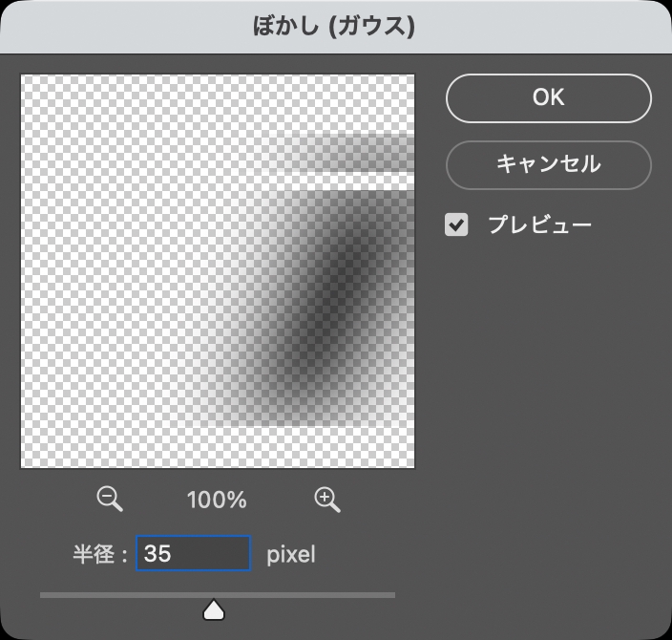672x640 pixels.
Task: Click the zoom in magnifier icon
Action: (327, 499)
